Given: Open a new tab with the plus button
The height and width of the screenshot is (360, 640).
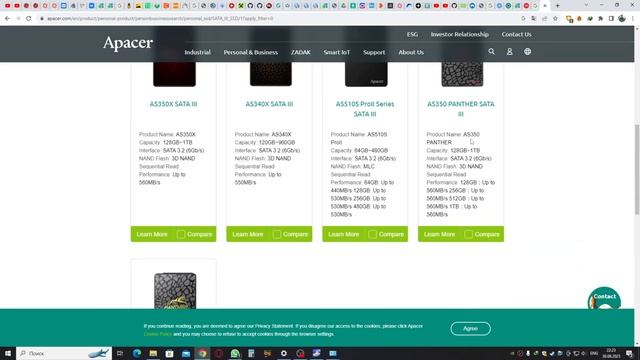Looking at the screenshot, I should (558, 6).
